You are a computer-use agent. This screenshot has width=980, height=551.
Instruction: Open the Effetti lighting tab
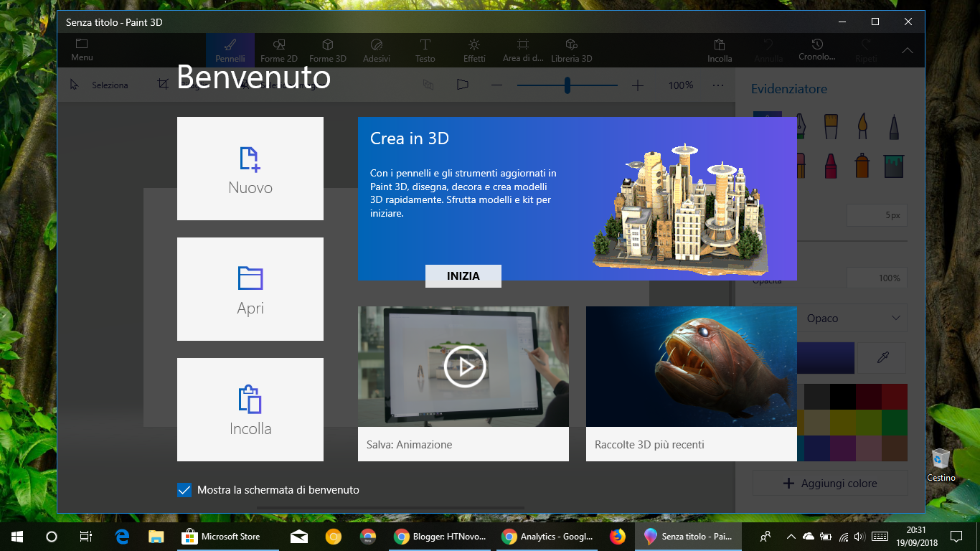473,50
